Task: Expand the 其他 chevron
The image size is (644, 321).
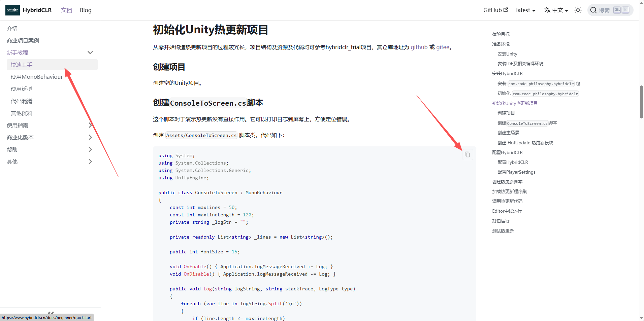Action: [90, 162]
